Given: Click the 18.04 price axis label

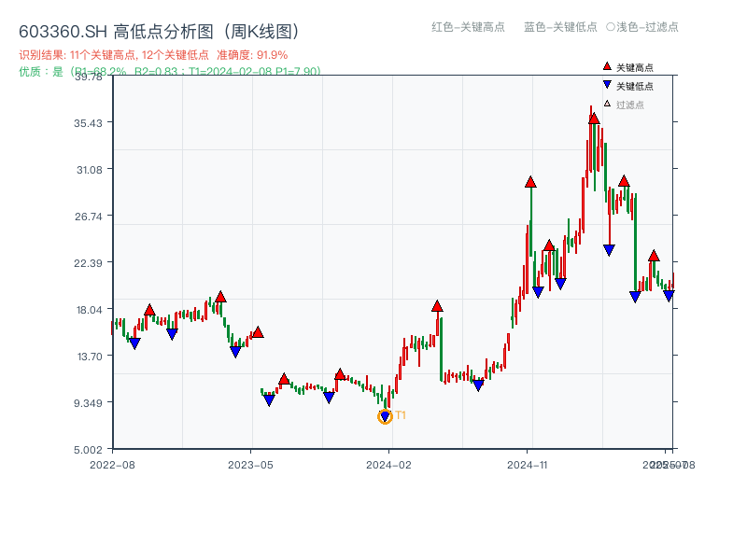Looking at the screenshot, I should click(90, 310).
